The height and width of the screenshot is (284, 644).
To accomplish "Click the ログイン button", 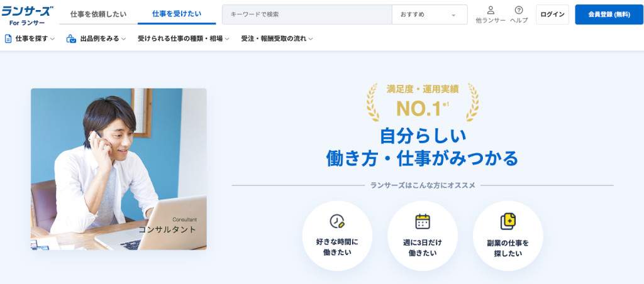I will (552, 14).
